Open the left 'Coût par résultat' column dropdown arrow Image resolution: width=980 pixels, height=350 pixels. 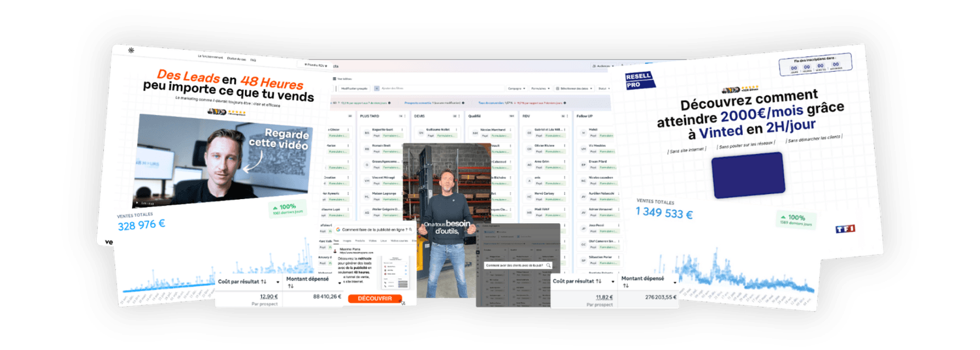(x=279, y=283)
